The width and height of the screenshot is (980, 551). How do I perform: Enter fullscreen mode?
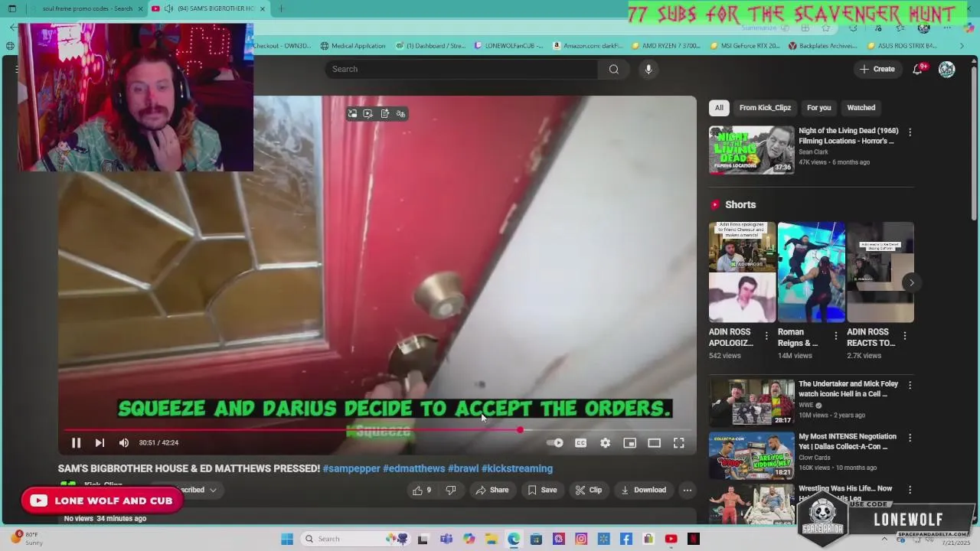pos(678,442)
